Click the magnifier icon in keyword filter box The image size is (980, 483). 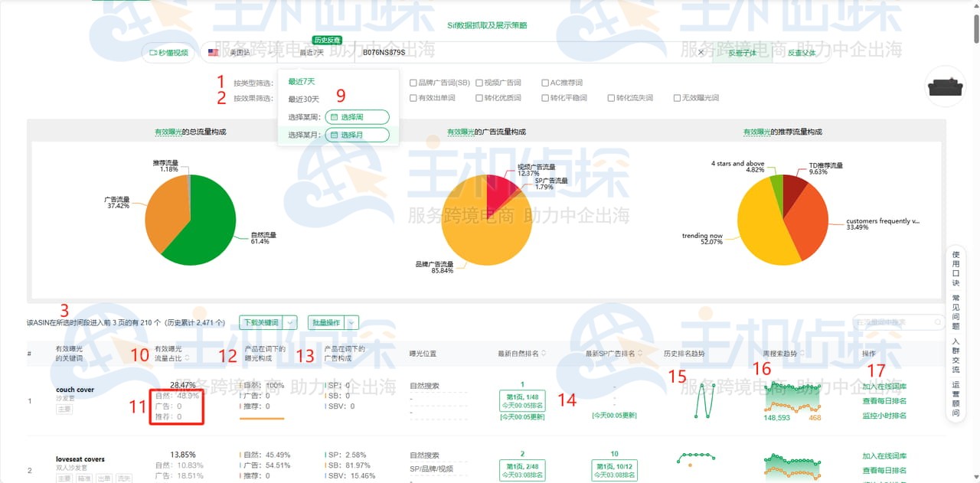tap(937, 322)
